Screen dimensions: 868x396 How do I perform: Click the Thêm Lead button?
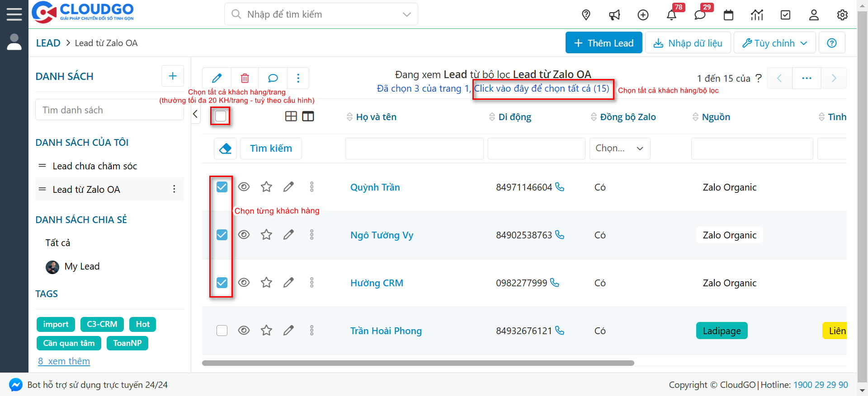(604, 43)
